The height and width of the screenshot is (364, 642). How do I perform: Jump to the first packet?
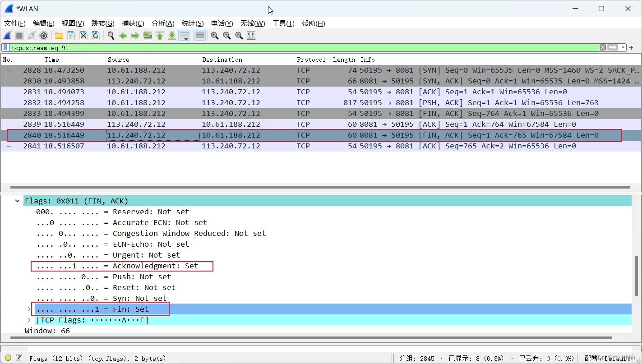click(160, 36)
